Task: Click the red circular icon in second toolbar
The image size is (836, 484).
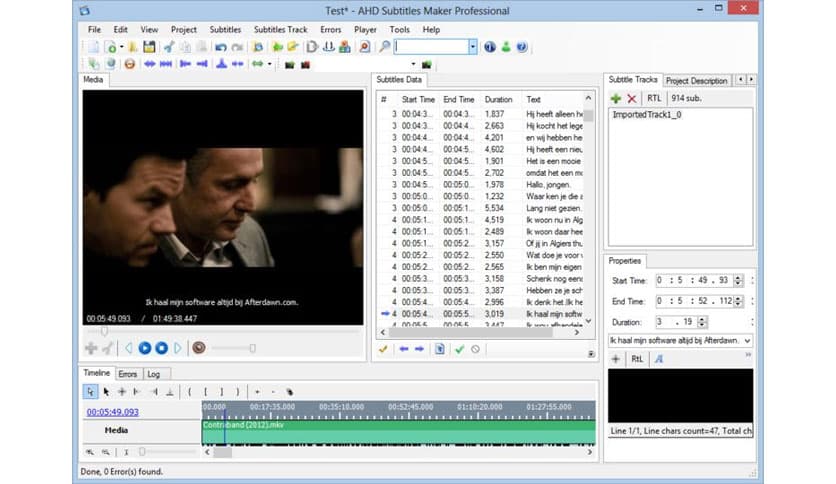Action: (x=129, y=64)
